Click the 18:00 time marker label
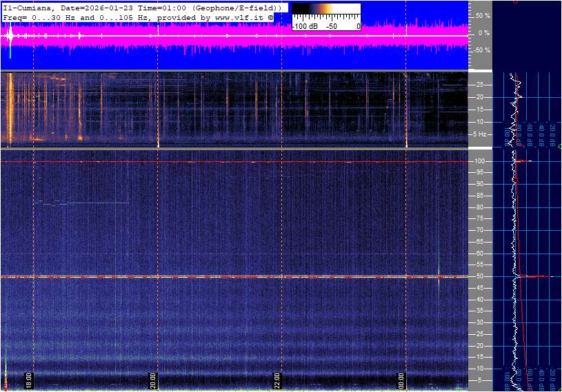Viewport: 562px width, 392px height. point(29,381)
